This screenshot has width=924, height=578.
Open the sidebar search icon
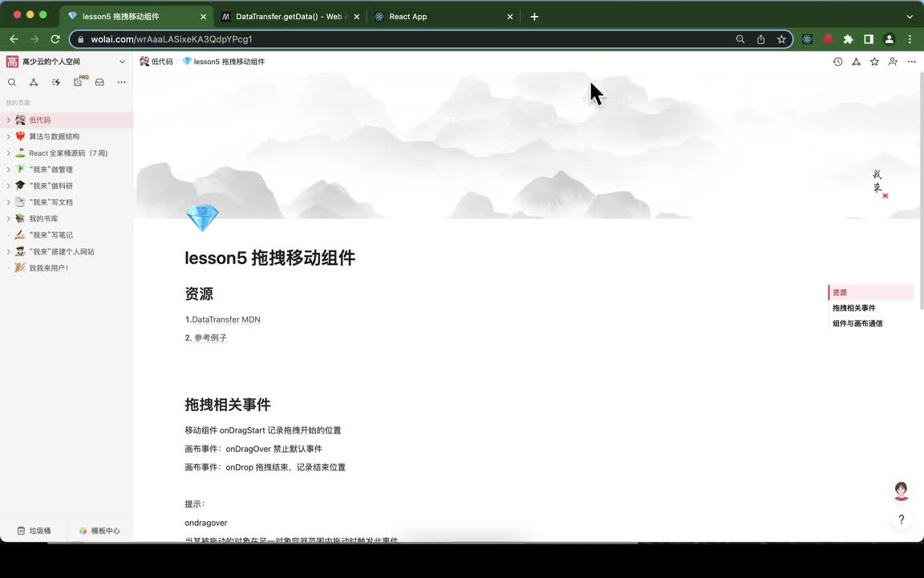click(x=12, y=82)
